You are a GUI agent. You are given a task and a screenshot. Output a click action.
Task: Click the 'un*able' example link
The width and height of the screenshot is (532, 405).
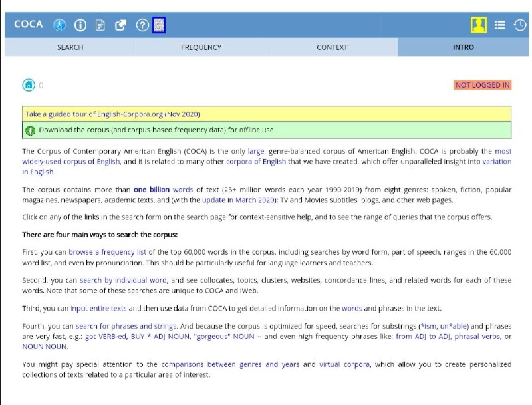(454, 326)
